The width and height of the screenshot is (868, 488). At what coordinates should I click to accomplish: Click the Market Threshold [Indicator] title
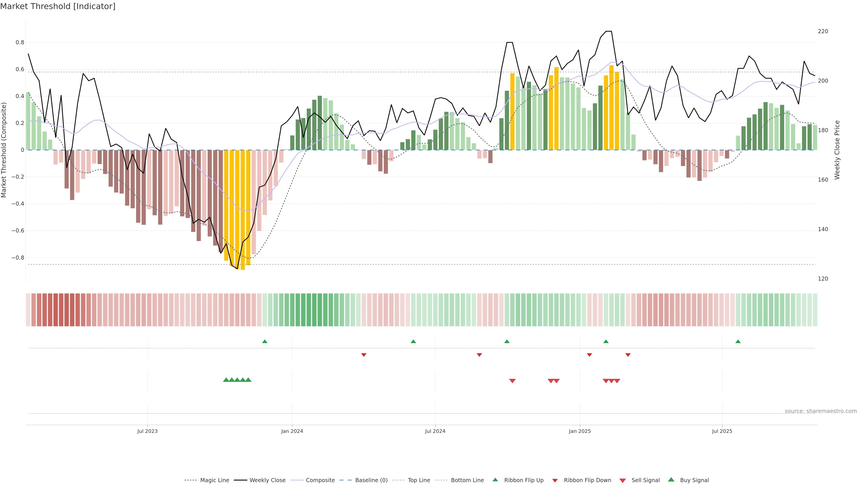[58, 6]
